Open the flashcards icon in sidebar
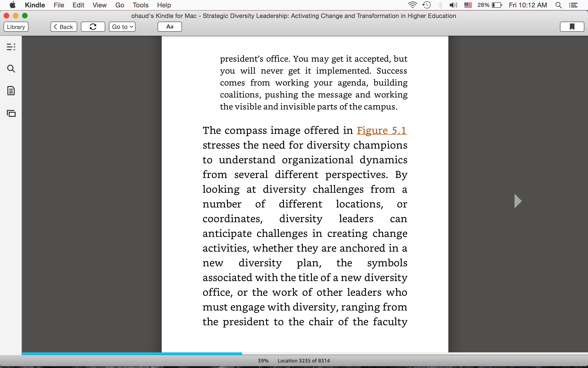Screen dimensions: 588x368 pos(11,113)
